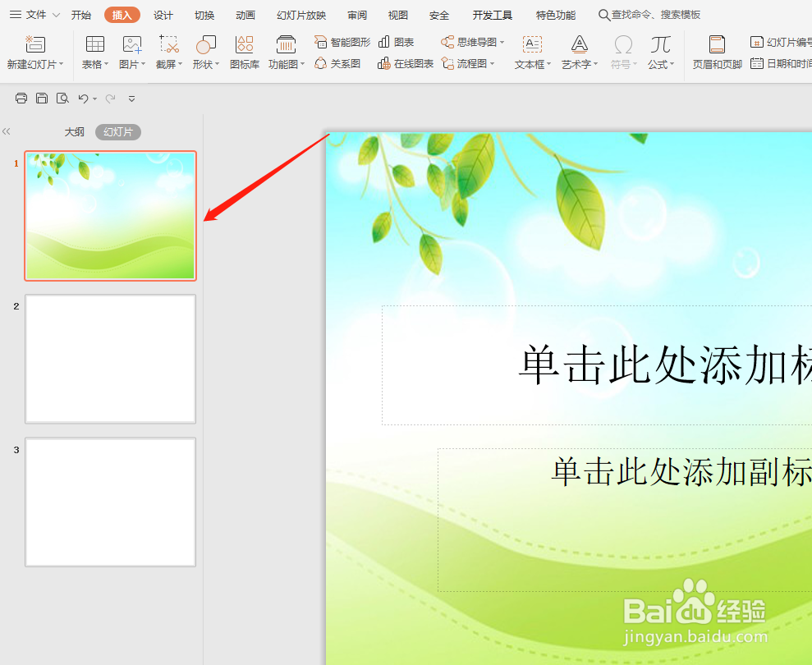Expand the 表格 dropdown arrow
812x665 pixels.
pos(106,64)
